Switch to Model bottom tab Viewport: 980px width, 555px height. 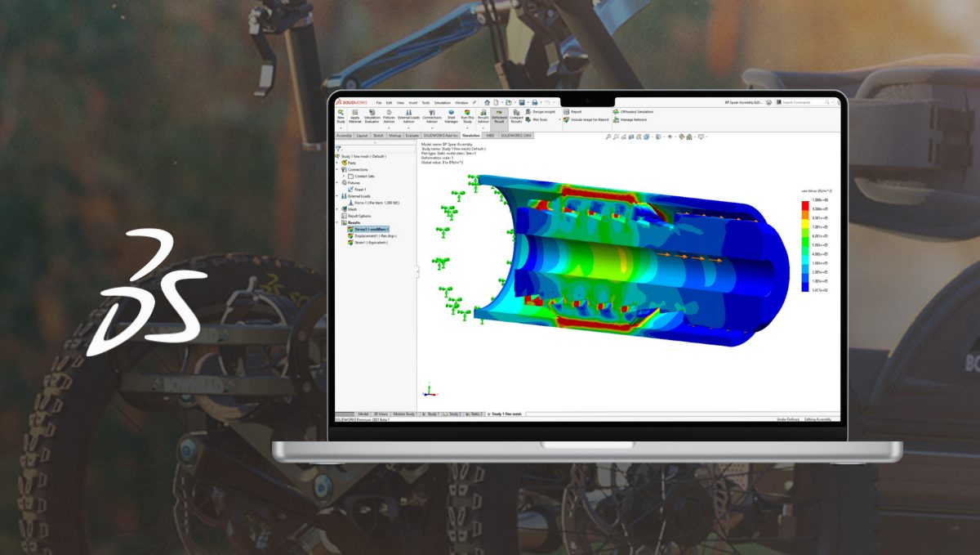click(x=363, y=414)
